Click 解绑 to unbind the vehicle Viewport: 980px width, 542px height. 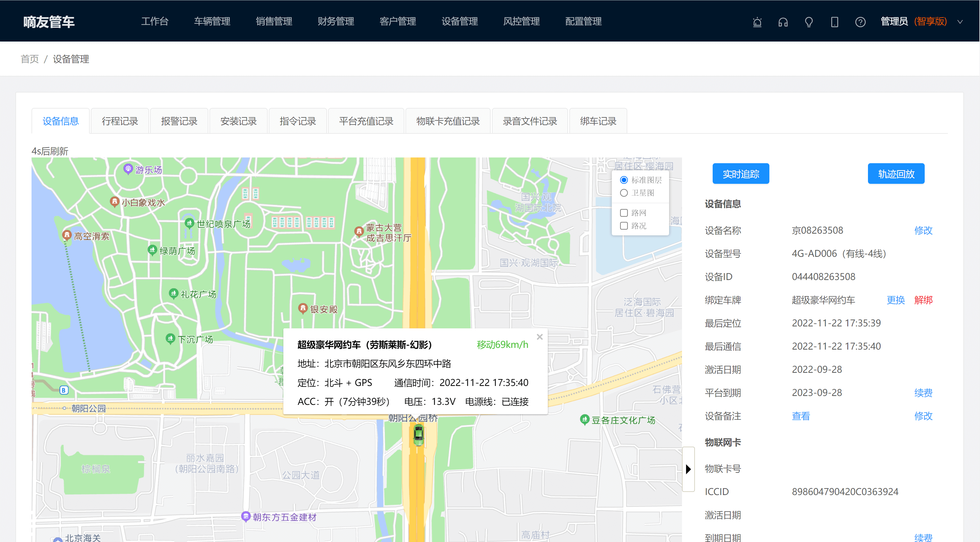pyautogui.click(x=923, y=300)
